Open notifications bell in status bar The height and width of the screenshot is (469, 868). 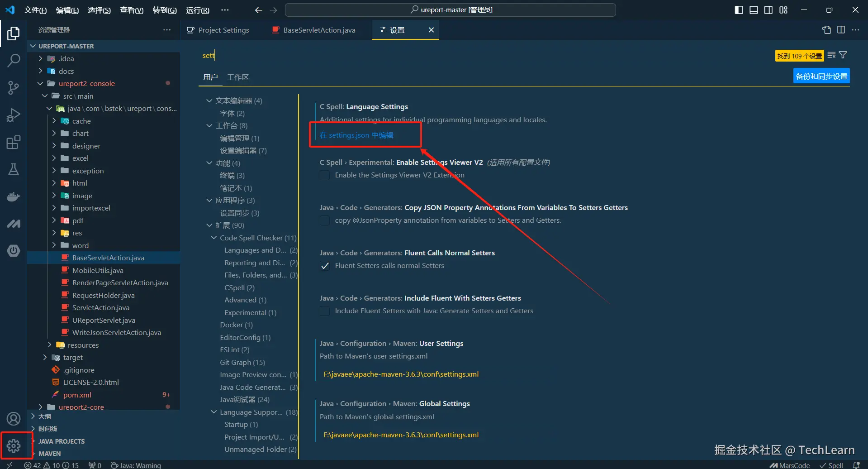click(856, 465)
